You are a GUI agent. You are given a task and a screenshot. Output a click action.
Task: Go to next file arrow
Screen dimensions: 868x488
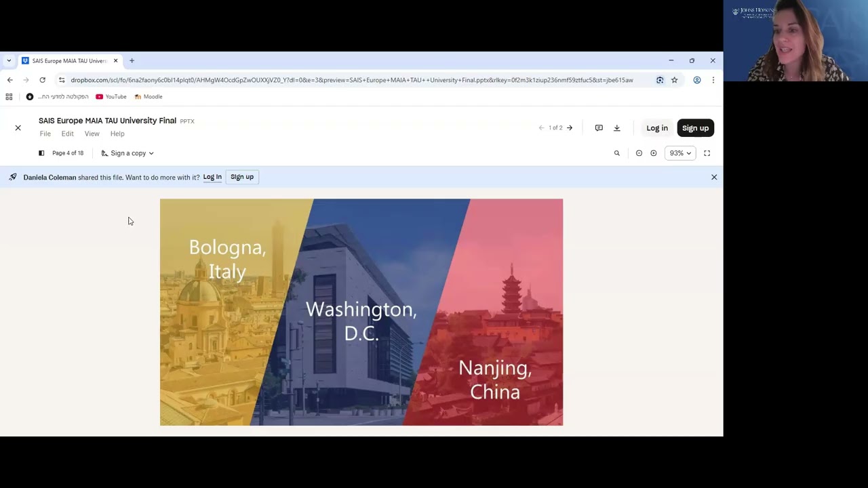click(x=570, y=127)
